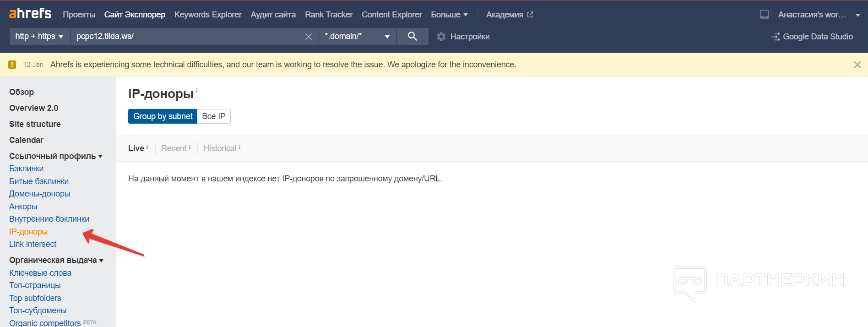868x327 pixels.
Task: Click the warning icon in banner
Action: 12,65
